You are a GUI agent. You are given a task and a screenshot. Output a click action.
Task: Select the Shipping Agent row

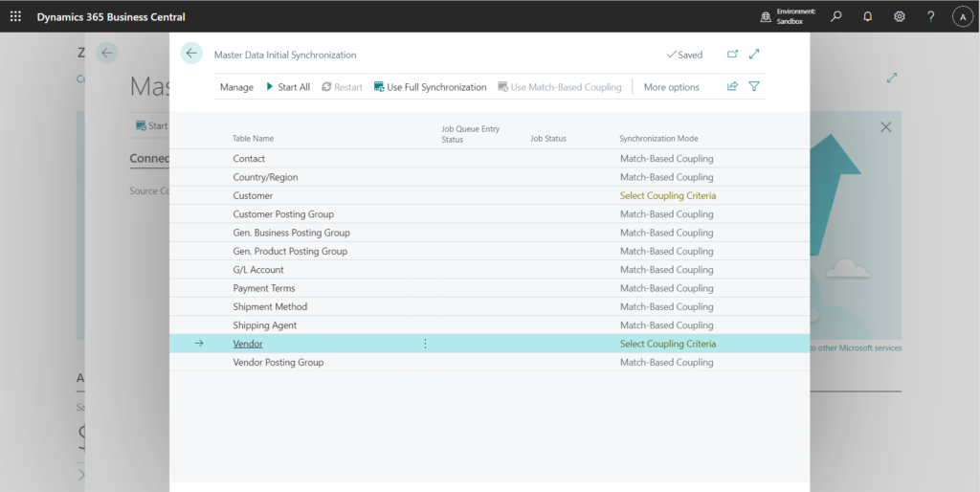click(x=489, y=325)
